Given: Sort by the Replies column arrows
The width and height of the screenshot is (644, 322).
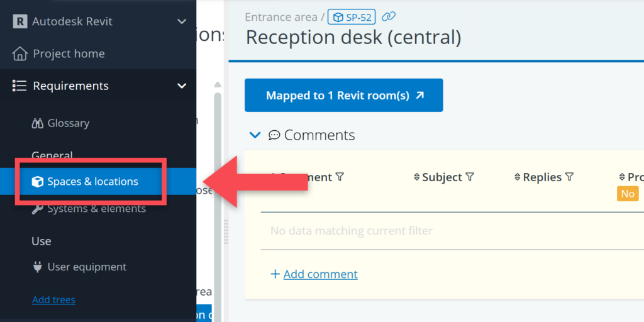Looking at the screenshot, I should pos(518,177).
